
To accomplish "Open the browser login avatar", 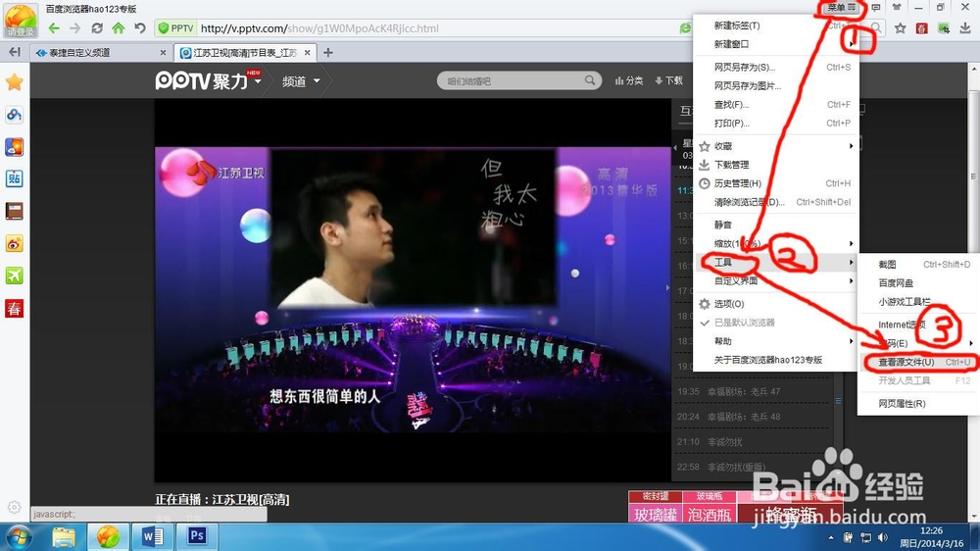I will click(20, 20).
